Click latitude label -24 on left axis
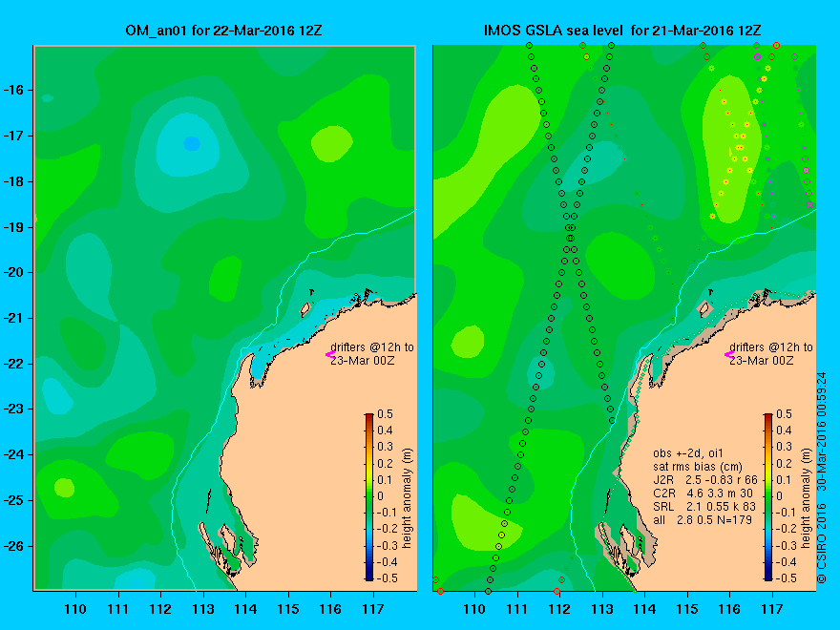840x630 pixels. click(14, 454)
